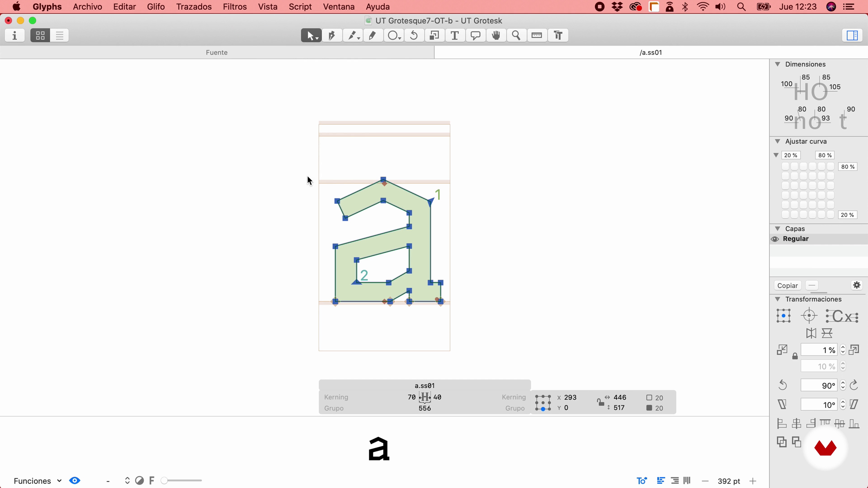Click the remove layer minus button
The height and width of the screenshot is (488, 868).
click(812, 286)
